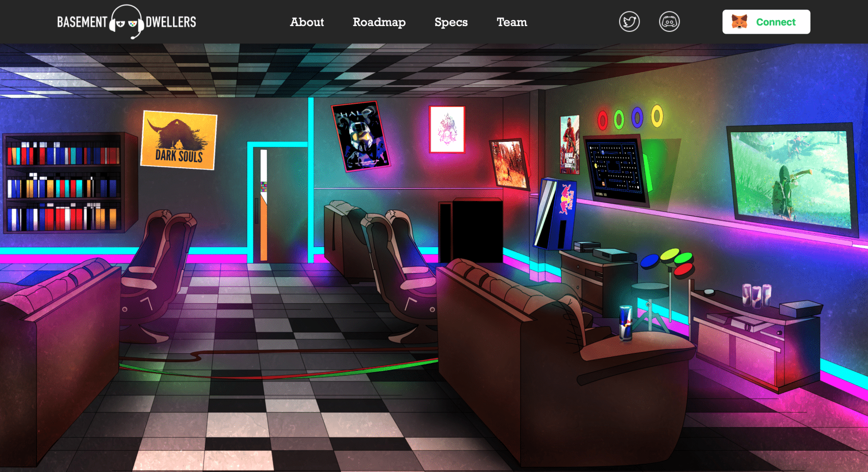
Task: Go to the About section
Action: [307, 22]
